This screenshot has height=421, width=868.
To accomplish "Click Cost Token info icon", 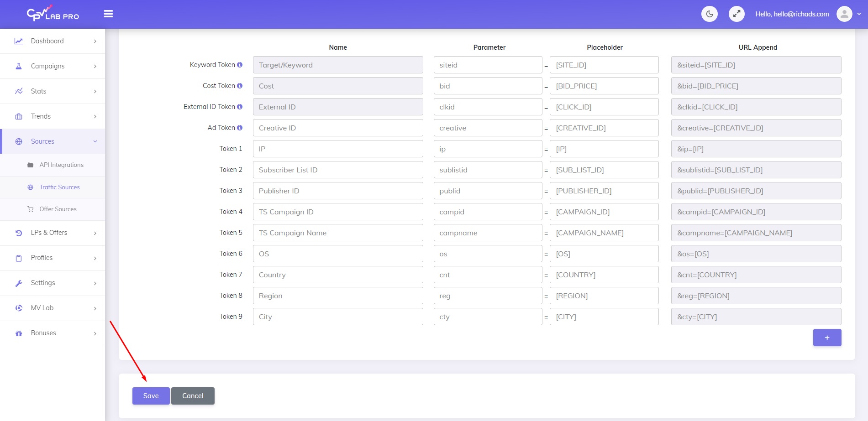I will 240,86.
